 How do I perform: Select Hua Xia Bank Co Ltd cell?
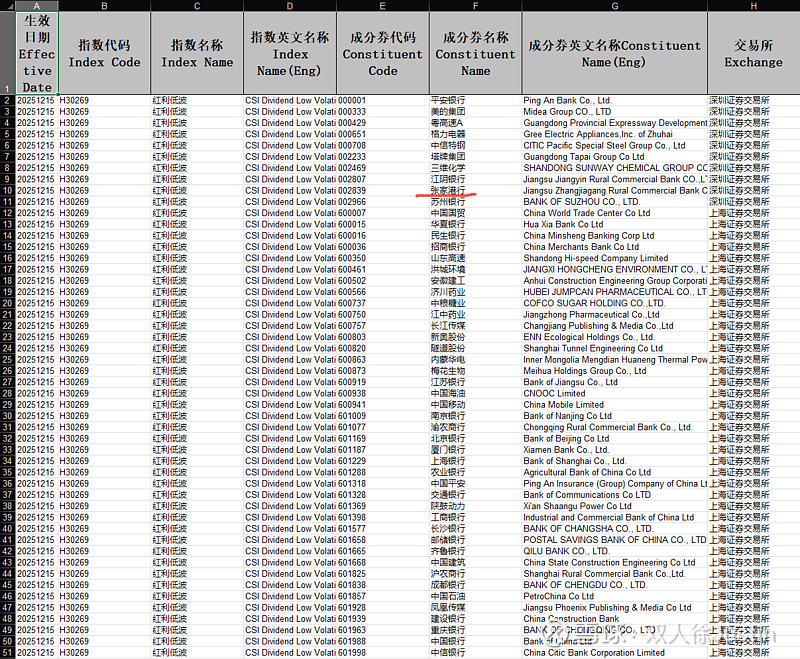tap(614, 224)
